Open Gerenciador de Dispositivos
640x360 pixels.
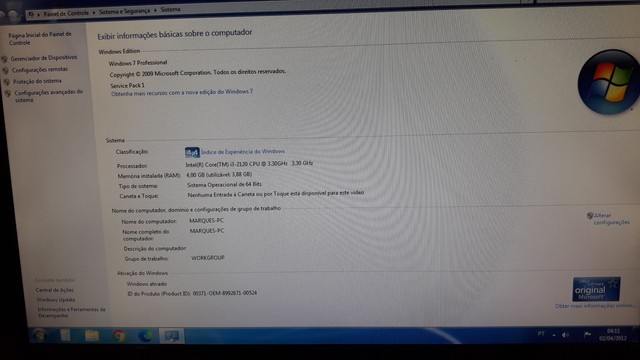tap(44, 58)
